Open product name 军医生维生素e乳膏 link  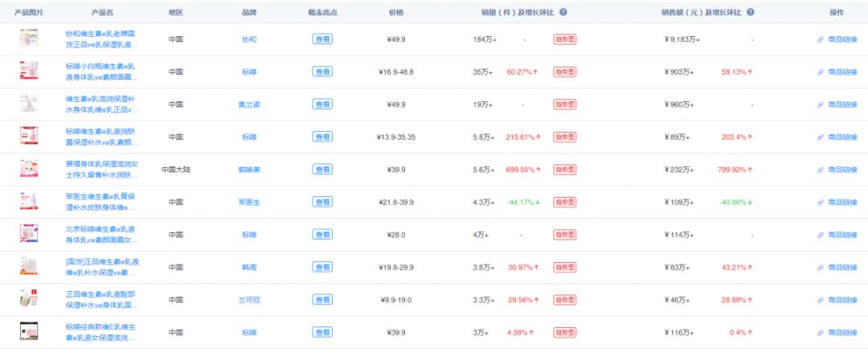pyautogui.click(x=101, y=202)
